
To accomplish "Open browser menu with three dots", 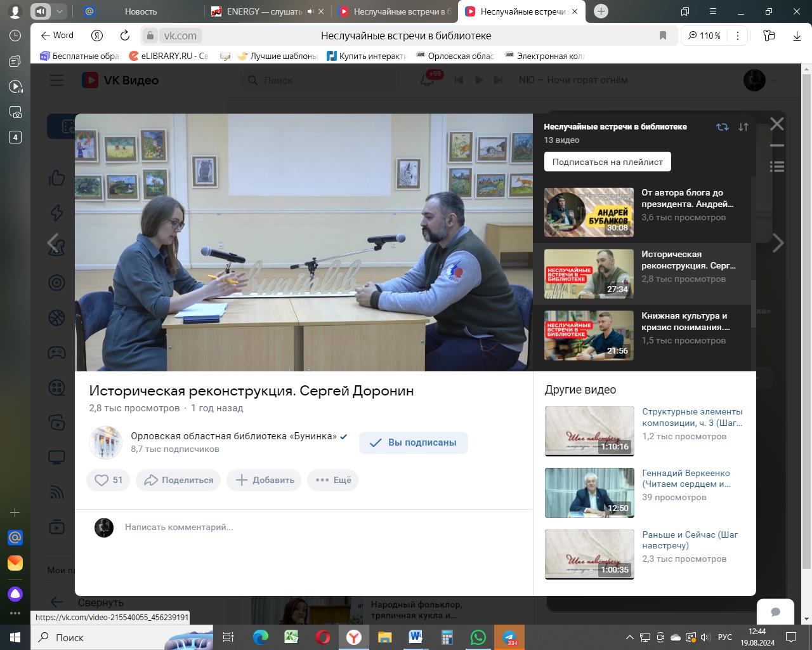I will [x=737, y=36].
